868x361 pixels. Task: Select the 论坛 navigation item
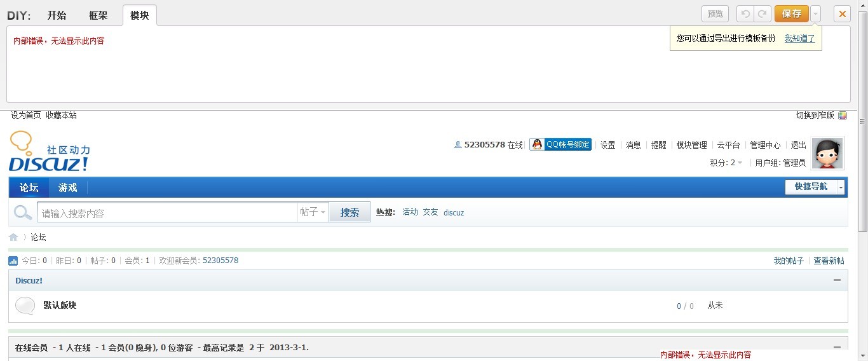point(29,187)
